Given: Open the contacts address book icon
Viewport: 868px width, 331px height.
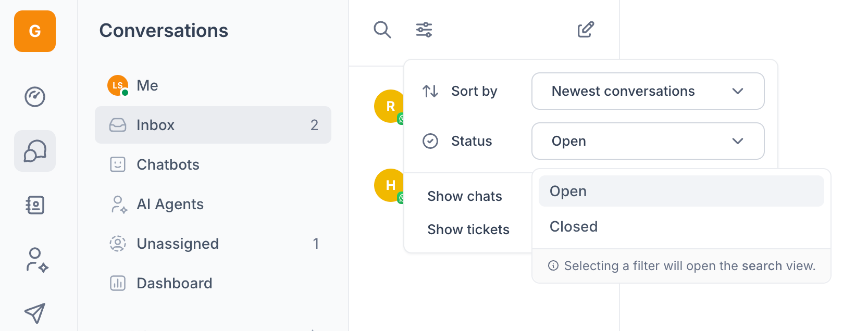Looking at the screenshot, I should pyautogui.click(x=35, y=205).
